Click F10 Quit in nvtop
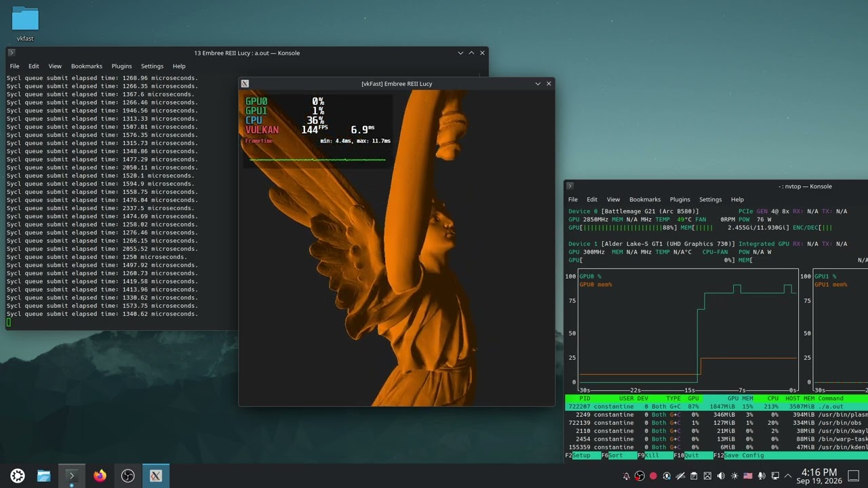 coord(693,455)
